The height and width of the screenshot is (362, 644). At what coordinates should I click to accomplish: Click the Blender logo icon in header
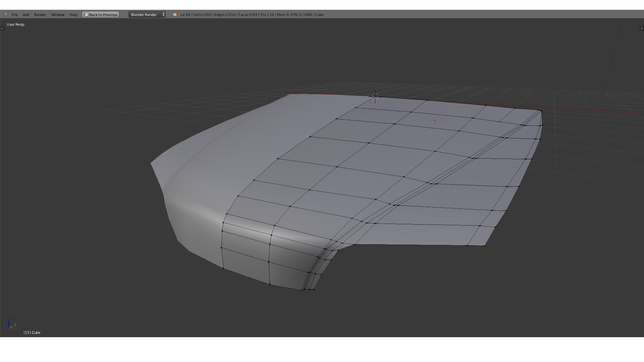[174, 15]
